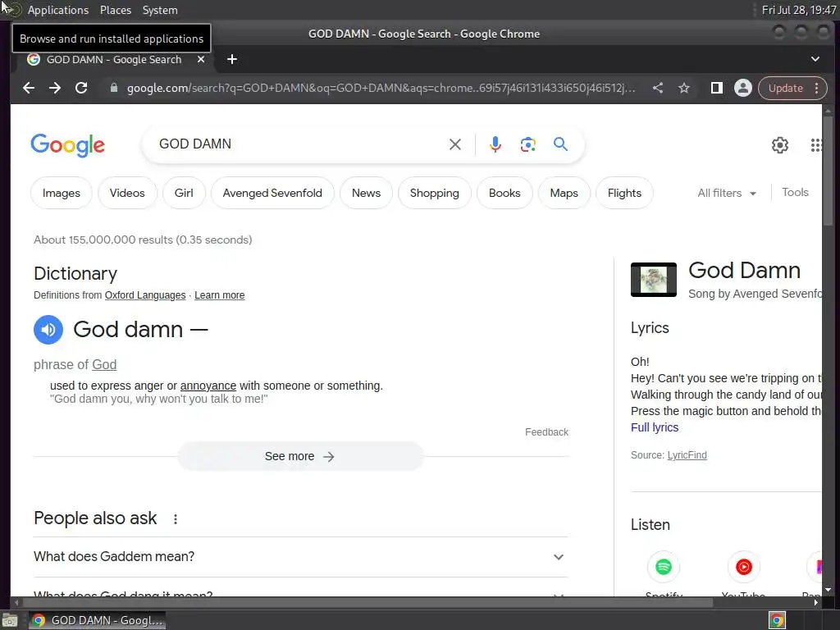
Task: Bookmark this page with star icon
Action: click(684, 88)
